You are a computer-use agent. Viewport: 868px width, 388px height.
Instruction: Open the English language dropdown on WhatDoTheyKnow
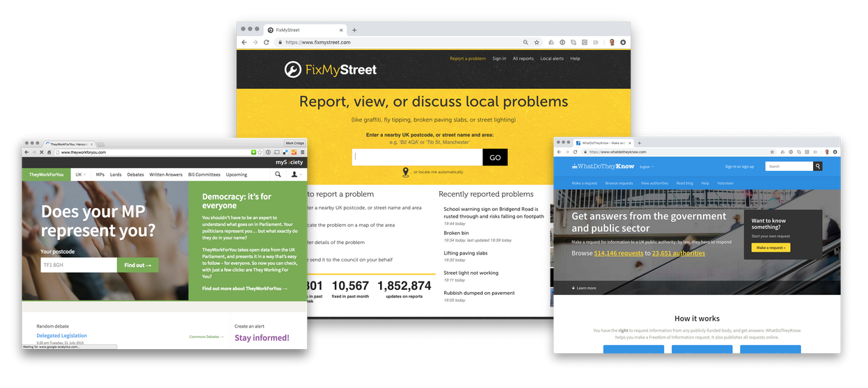point(647,167)
